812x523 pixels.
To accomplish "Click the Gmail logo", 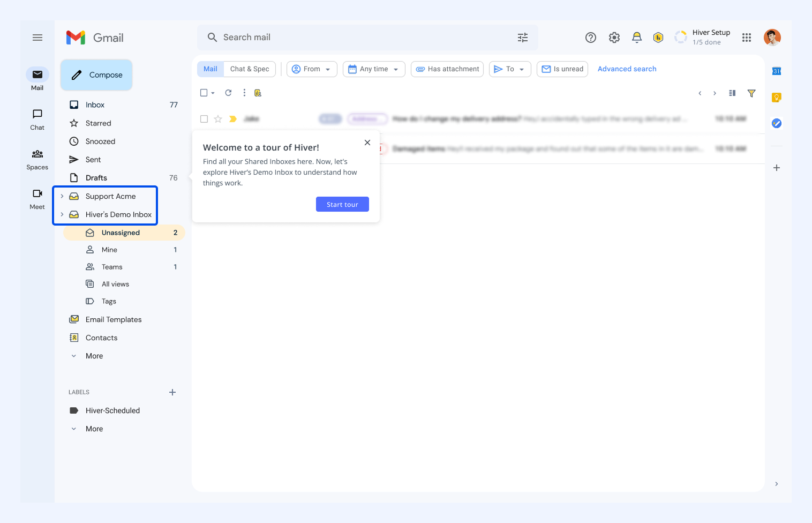I will pyautogui.click(x=95, y=38).
